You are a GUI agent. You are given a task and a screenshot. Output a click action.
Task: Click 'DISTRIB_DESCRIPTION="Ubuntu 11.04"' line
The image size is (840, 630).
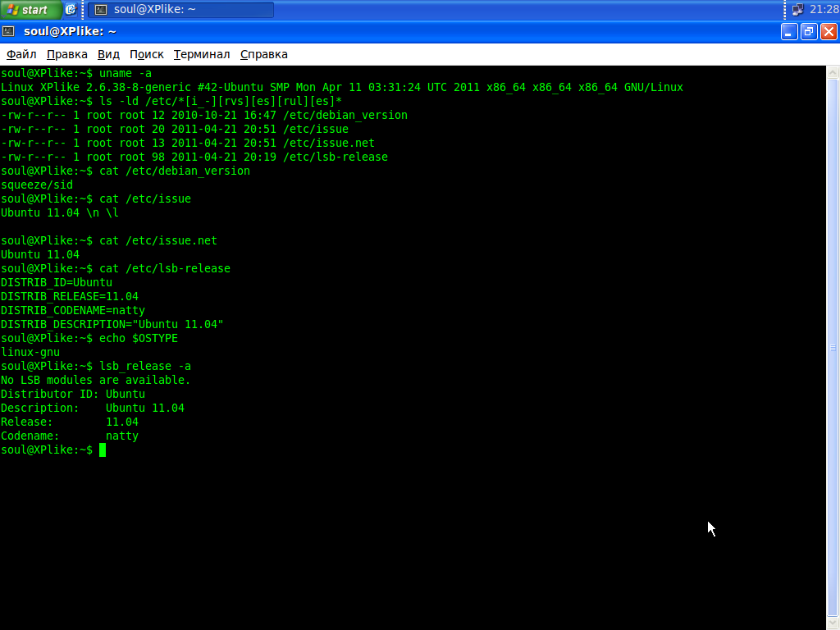click(x=112, y=324)
